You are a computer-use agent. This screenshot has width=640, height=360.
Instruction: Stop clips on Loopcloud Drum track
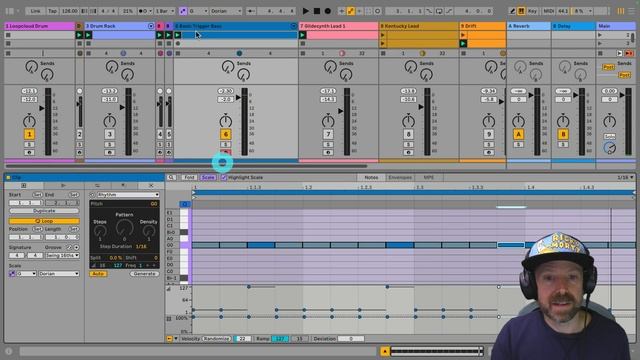point(8,53)
